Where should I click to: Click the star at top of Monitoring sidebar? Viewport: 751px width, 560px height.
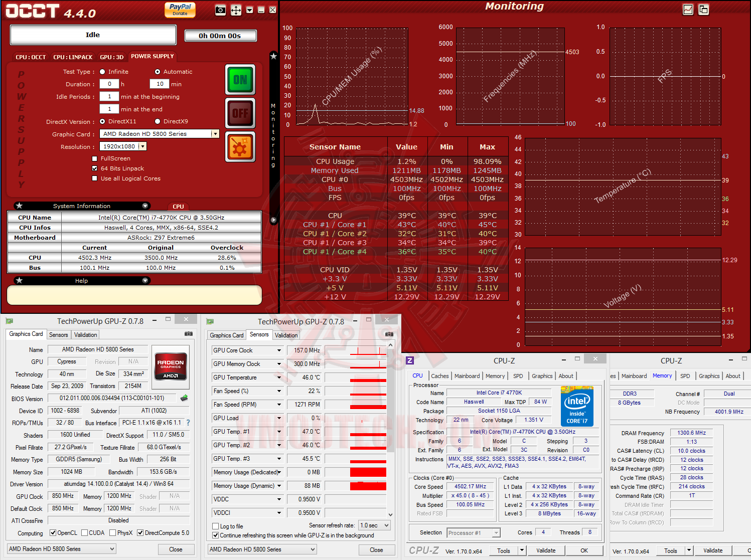[273, 56]
